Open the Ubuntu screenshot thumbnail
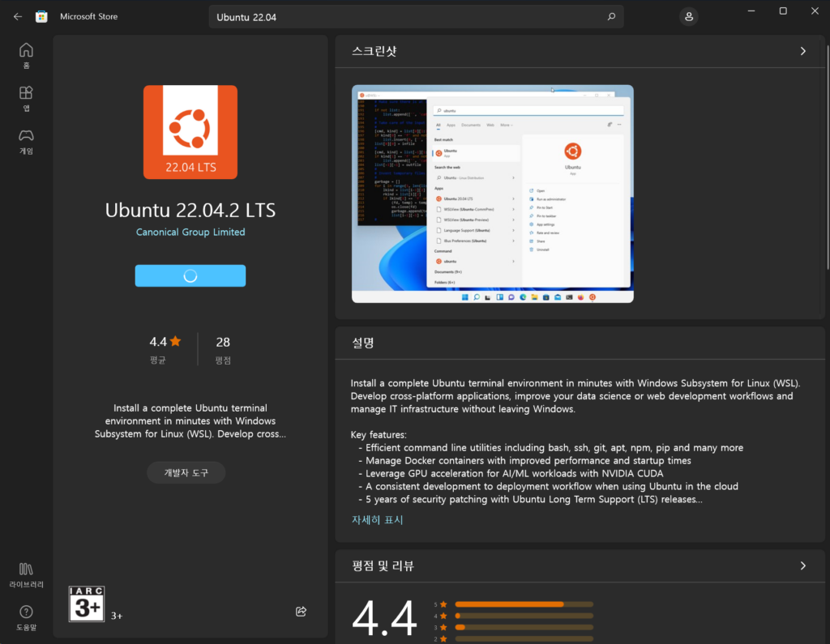The height and width of the screenshot is (644, 830). 492,194
